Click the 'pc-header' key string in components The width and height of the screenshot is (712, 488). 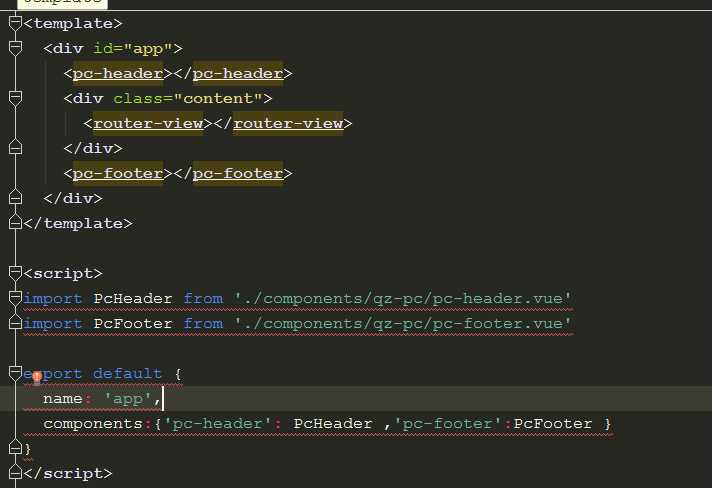[218, 424]
